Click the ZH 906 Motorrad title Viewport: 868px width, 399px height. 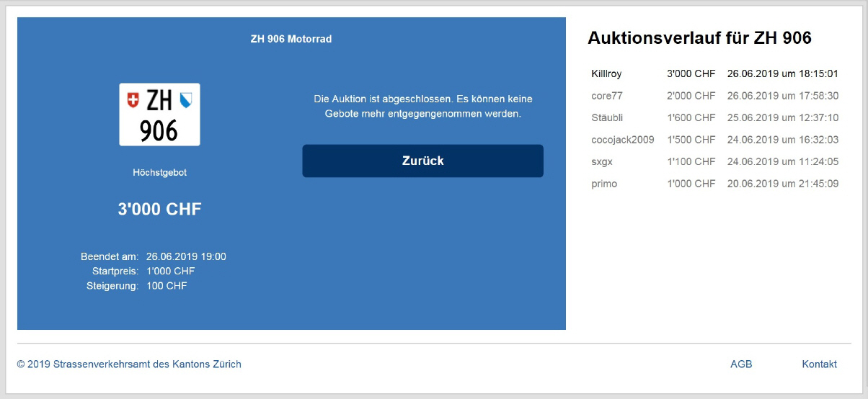pos(291,39)
